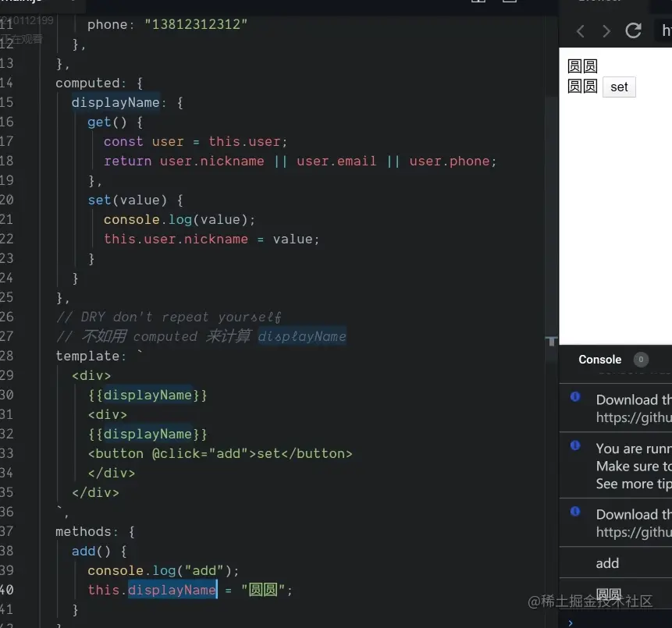Click 'this.user.nickname' on line 22
672x628 pixels.
tap(176, 239)
